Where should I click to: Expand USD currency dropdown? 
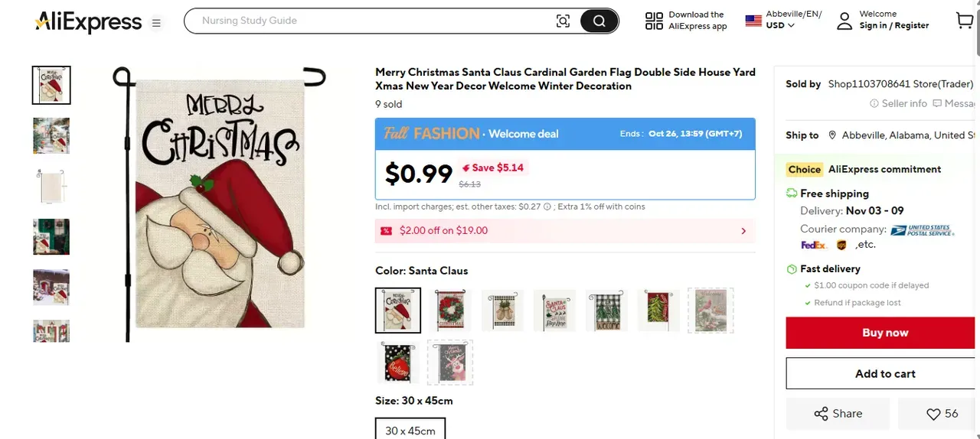coord(780,25)
